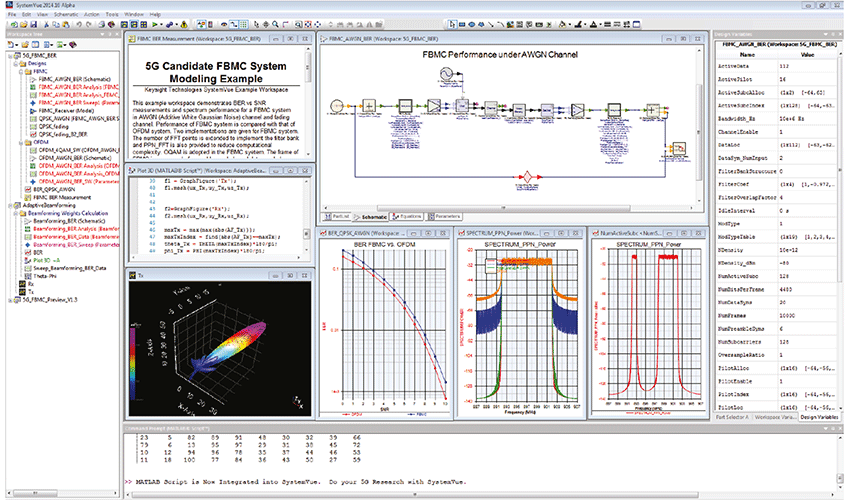Click the Copy icon in main toolbar

tap(57, 24)
